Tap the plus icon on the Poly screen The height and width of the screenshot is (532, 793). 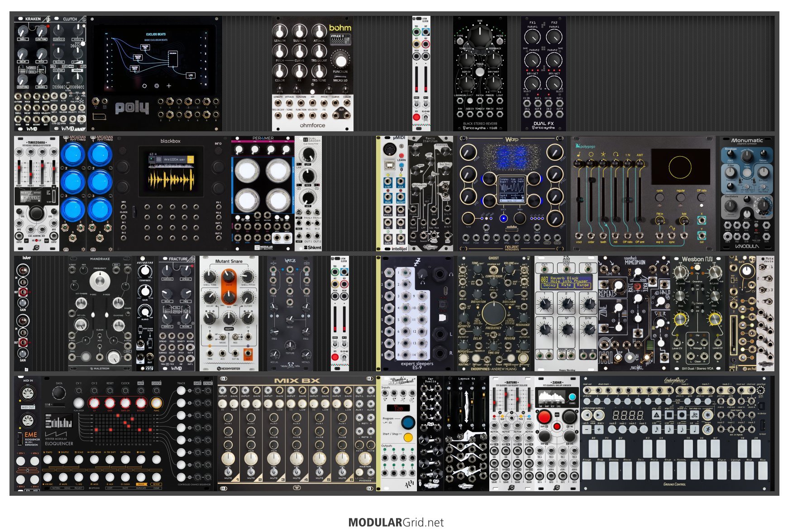(169, 86)
